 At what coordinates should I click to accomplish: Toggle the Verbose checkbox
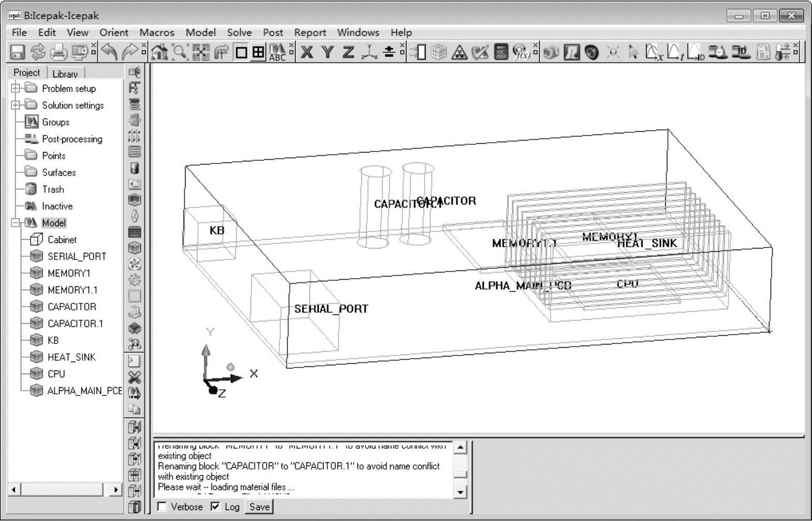(162, 506)
